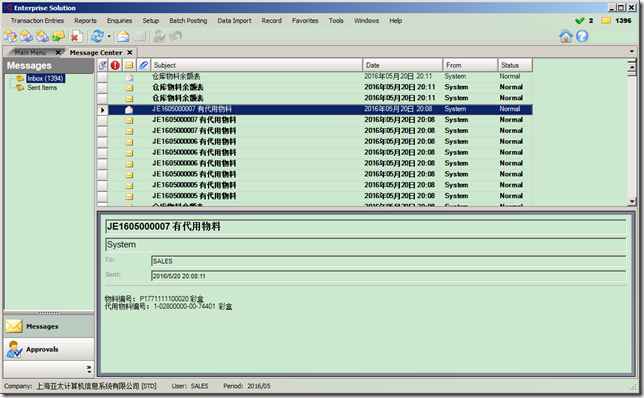Forward the message using the toolbar icon
Screen dimensions: 644x398
coord(58,37)
